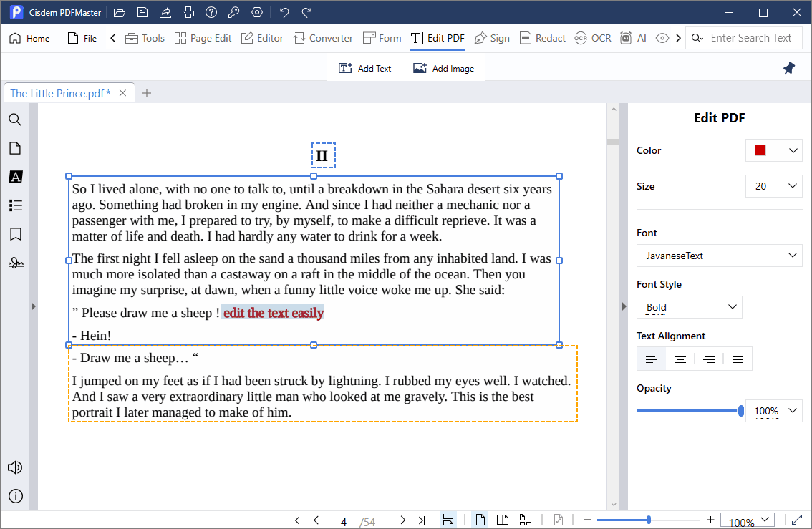Open the File menu
Viewport: 812px width, 529px height.
82,39
